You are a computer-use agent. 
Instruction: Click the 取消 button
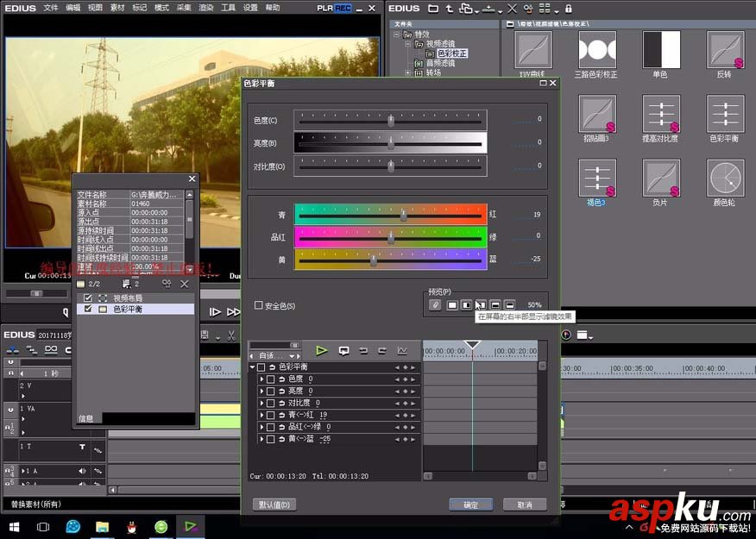(525, 505)
